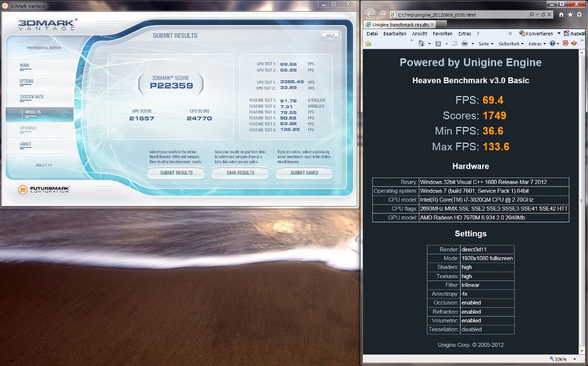This screenshot has width=588, height=366.
Task: Click the home icon in the command bar
Action: [x=422, y=44]
